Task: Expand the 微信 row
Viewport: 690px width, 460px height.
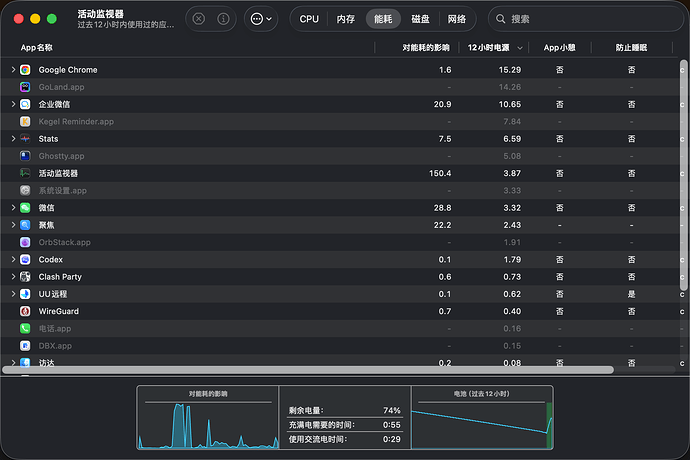Action: (13, 208)
